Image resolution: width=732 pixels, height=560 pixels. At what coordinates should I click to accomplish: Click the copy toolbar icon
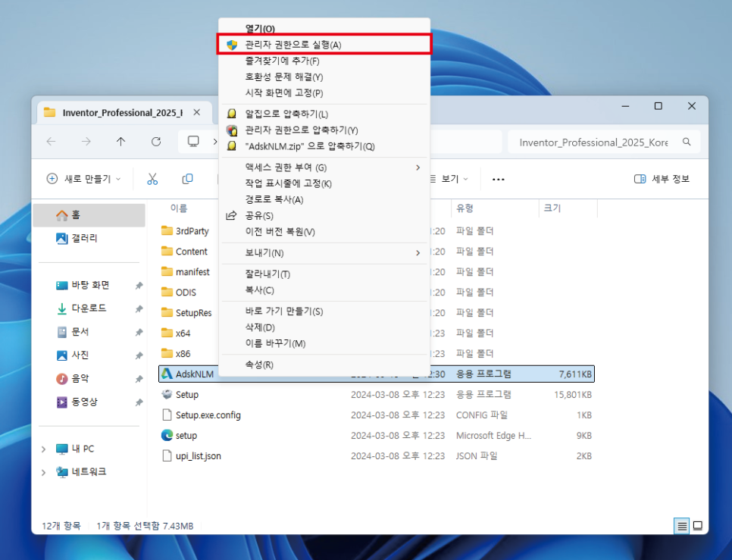pyautogui.click(x=188, y=179)
